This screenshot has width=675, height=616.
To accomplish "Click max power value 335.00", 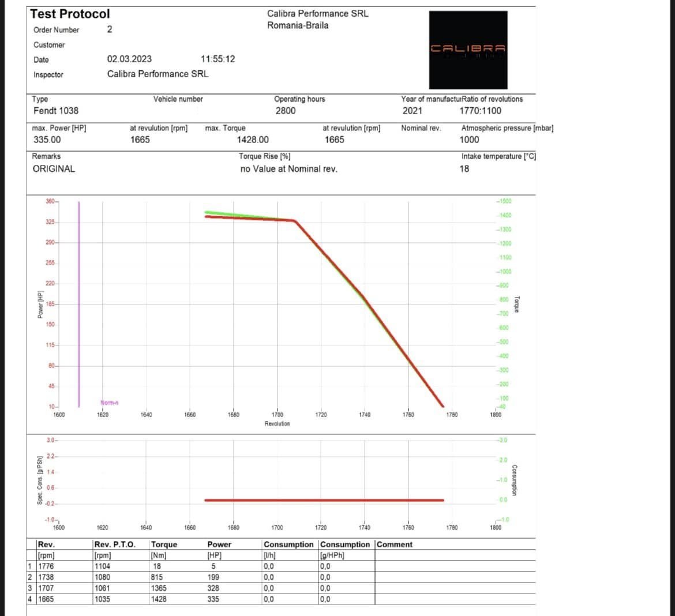I will point(47,140).
